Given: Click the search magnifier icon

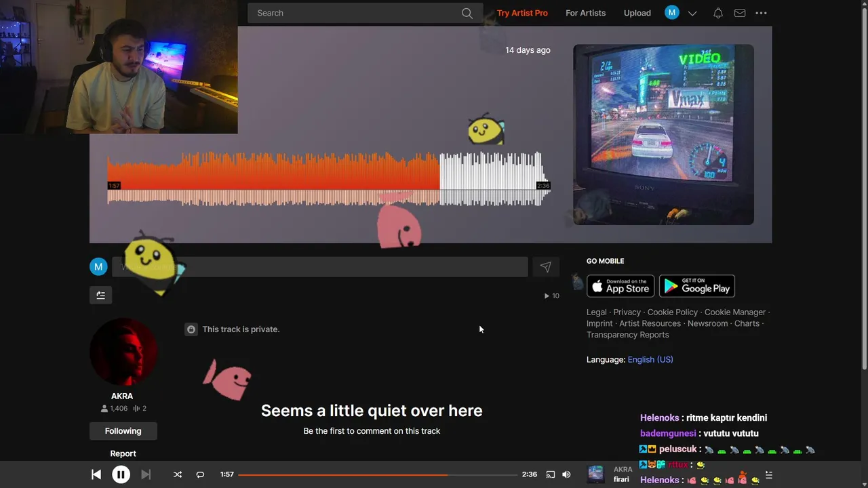Looking at the screenshot, I should 467,13.
